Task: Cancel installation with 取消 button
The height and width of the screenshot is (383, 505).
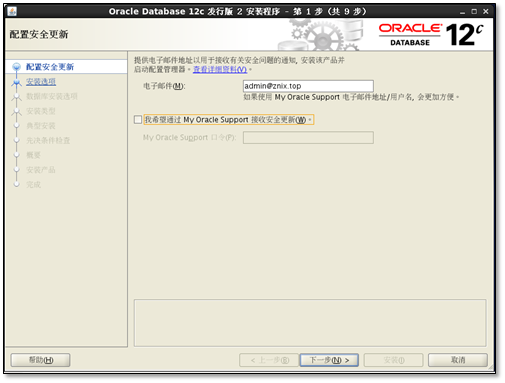Action: click(458, 360)
